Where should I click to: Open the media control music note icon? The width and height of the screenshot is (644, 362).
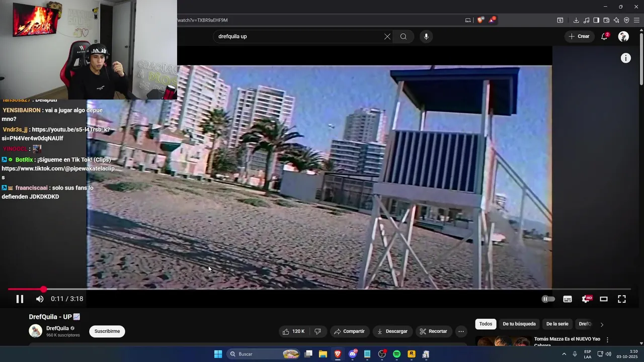coord(586,20)
